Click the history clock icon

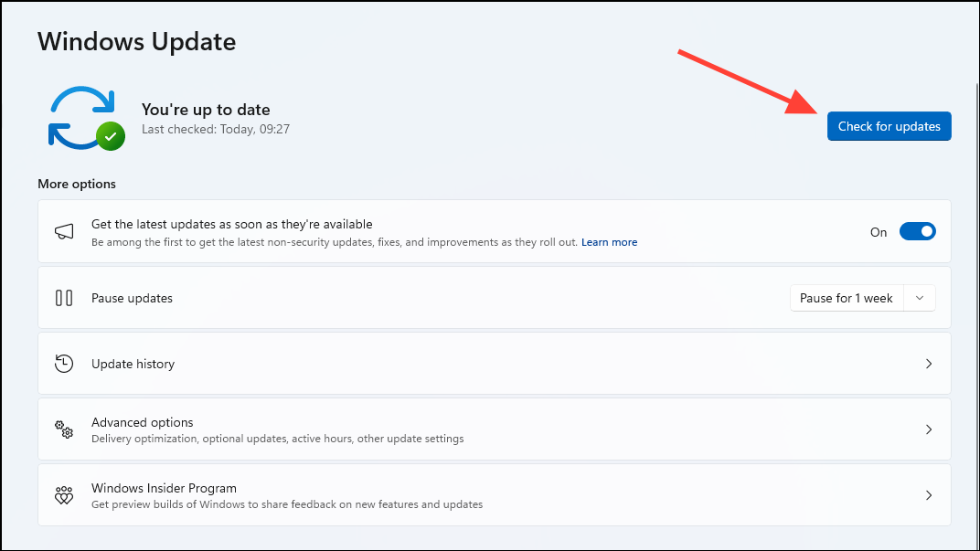click(x=64, y=364)
